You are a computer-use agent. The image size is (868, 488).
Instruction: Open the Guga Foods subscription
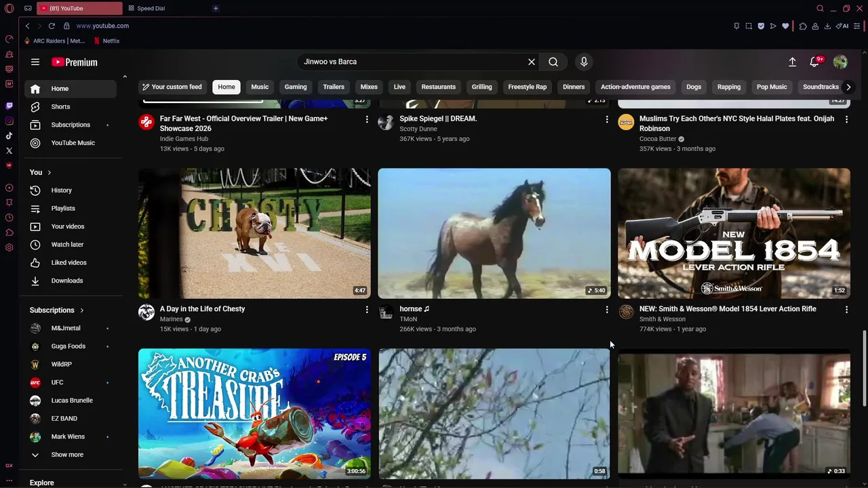point(68,346)
